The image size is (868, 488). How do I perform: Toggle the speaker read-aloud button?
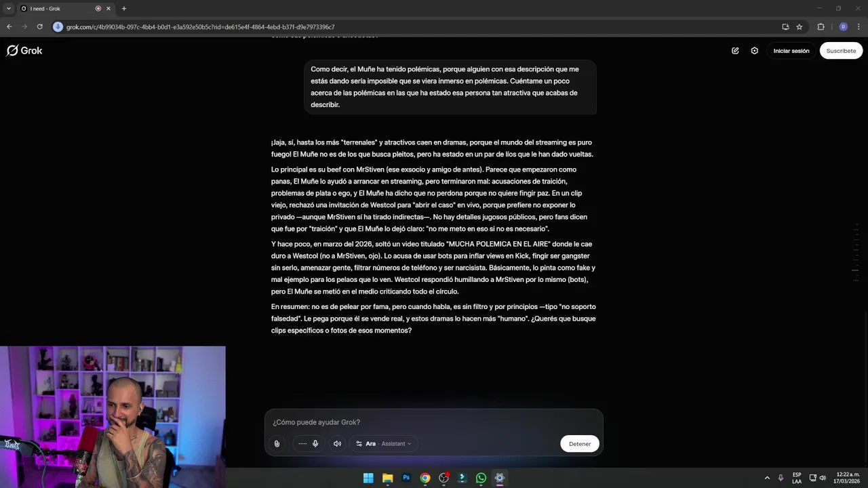(x=337, y=444)
